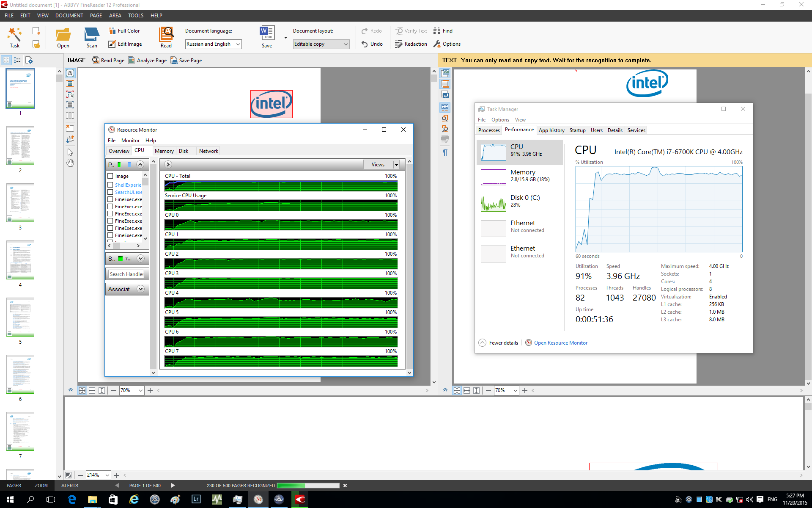Viewport: 812px width, 508px height.
Task: Cancel recognition next to progress bar
Action: point(345,486)
